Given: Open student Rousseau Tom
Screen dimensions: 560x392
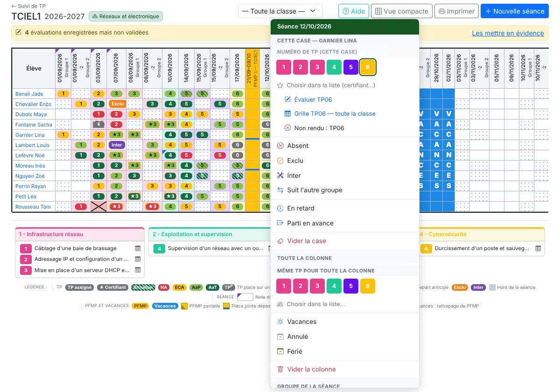Looking at the screenshot, I should (x=33, y=207).
